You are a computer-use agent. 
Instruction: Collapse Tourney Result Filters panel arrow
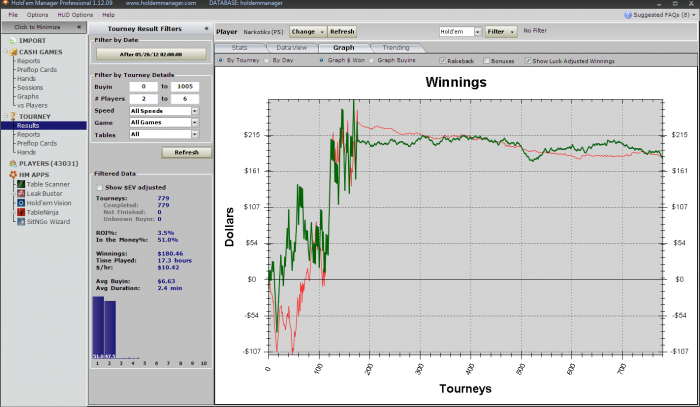point(206,28)
